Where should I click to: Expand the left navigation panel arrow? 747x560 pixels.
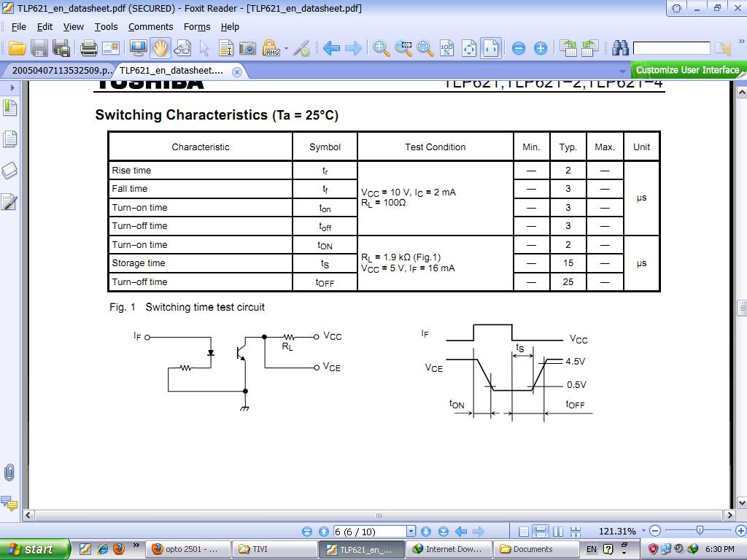click(13, 87)
